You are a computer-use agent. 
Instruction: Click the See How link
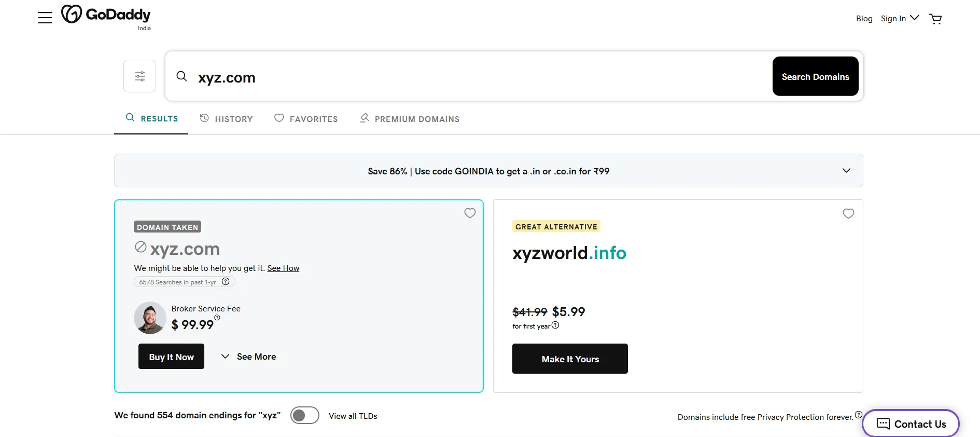pos(283,268)
